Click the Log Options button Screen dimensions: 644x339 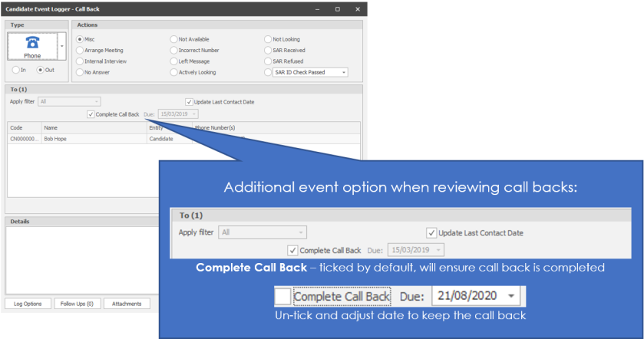pos(28,304)
